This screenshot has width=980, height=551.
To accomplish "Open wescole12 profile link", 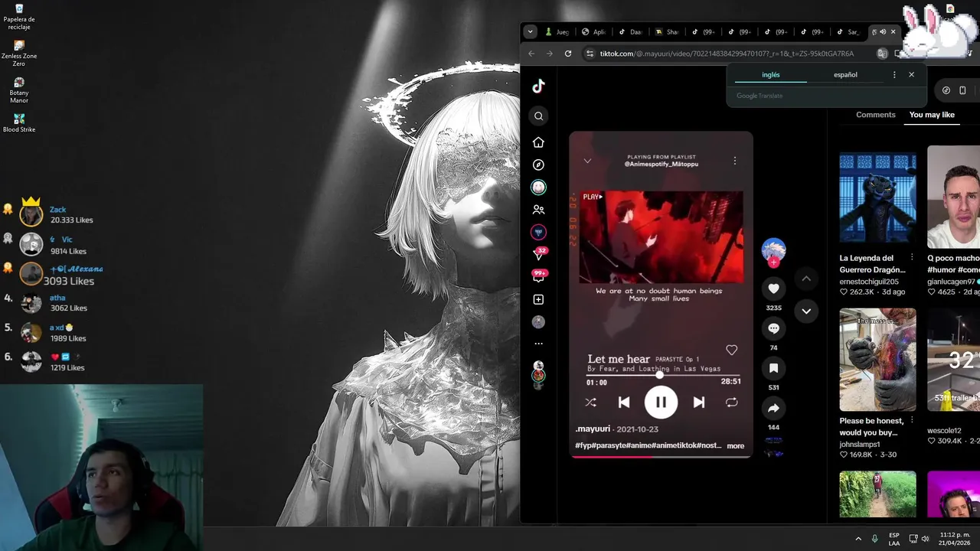I will coord(944,431).
